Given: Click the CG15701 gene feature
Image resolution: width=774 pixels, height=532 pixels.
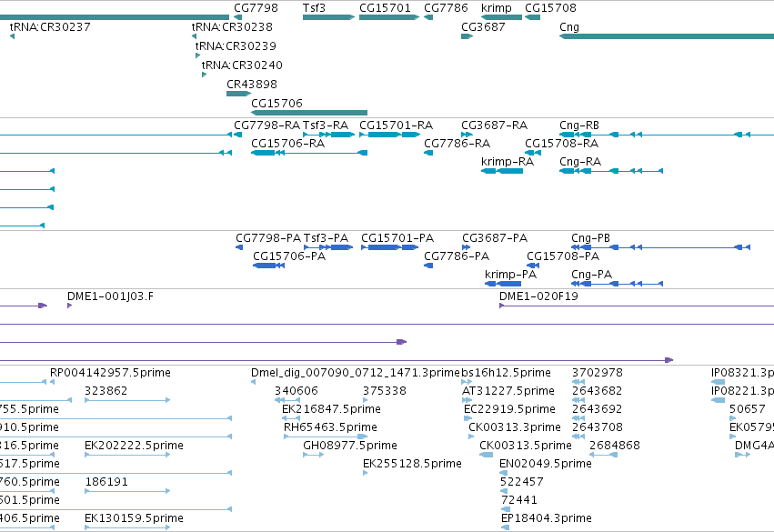Looking at the screenshot, I should pyautogui.click(x=389, y=17).
